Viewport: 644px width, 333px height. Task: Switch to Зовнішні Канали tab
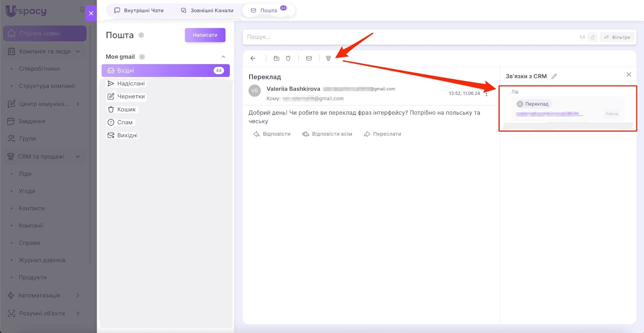coord(207,10)
